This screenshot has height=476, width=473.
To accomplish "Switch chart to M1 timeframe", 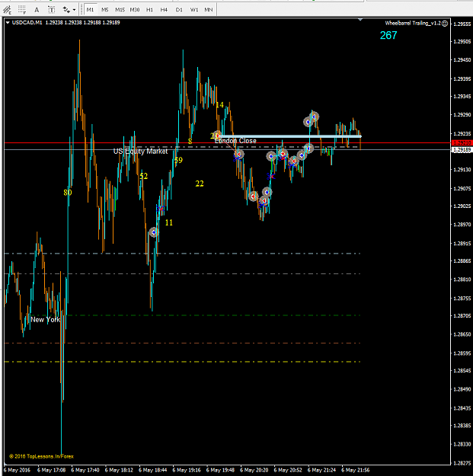I will (90, 10).
